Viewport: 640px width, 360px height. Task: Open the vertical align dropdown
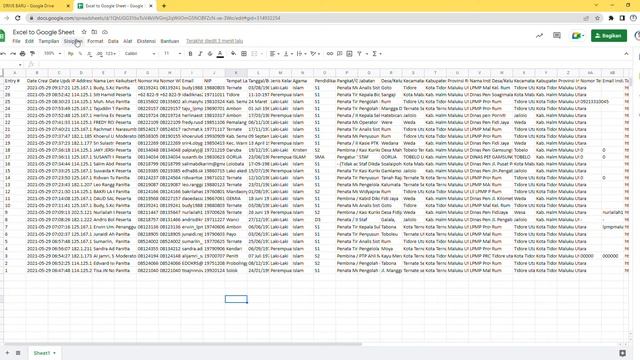(x=288, y=53)
